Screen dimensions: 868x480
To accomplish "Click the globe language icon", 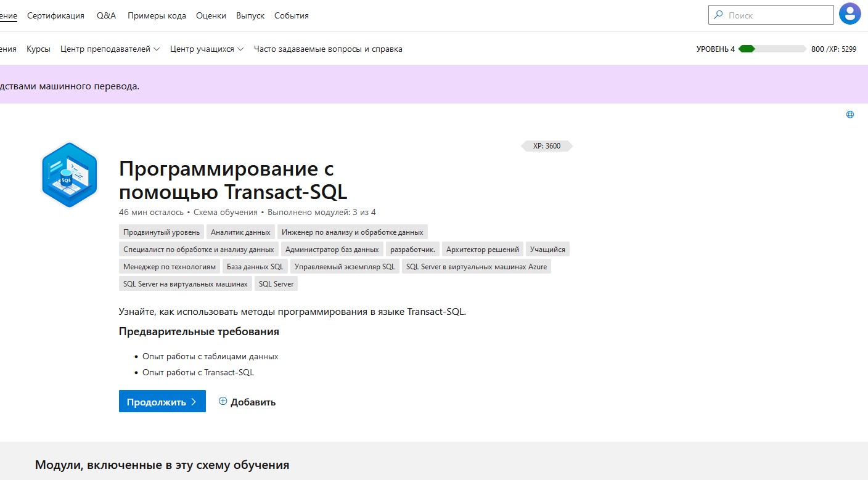I will tap(850, 115).
